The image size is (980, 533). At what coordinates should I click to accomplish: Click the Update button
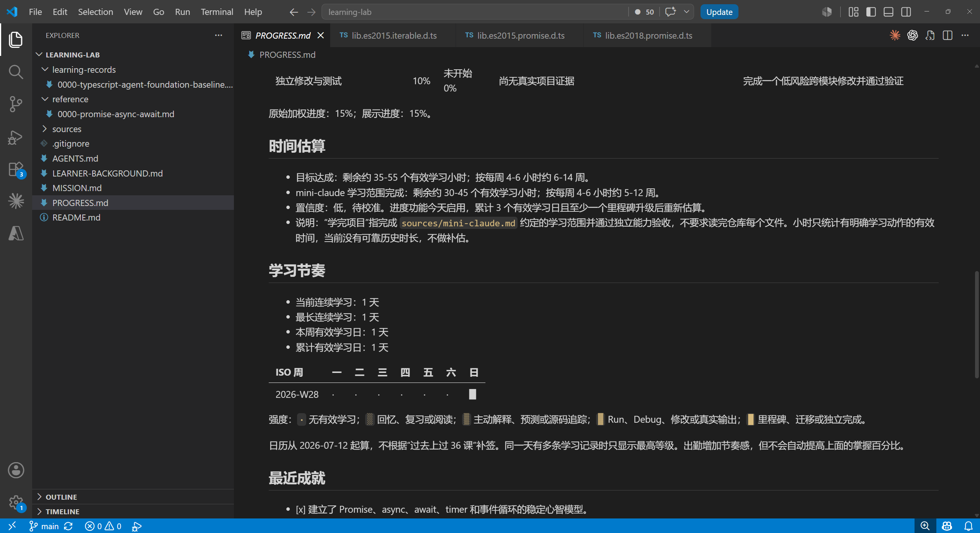point(719,12)
